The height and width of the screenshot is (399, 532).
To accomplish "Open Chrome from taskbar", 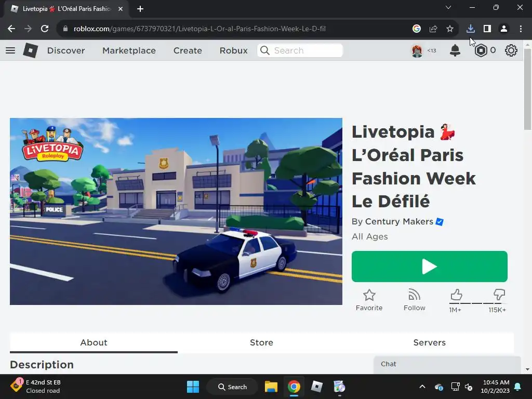I will coord(294,387).
